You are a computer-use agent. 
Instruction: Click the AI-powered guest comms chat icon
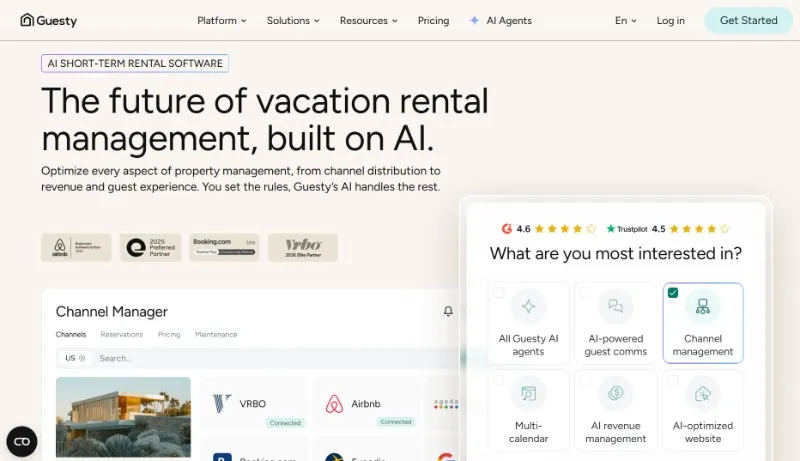click(615, 306)
